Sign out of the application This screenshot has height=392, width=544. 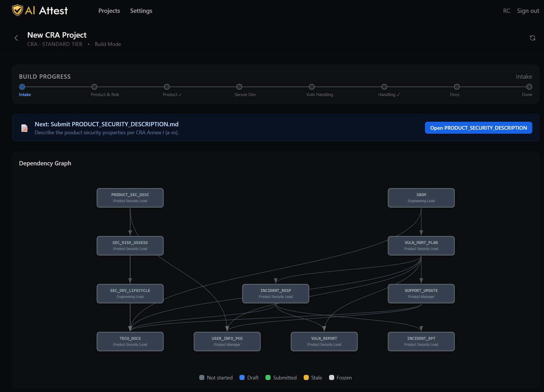[x=528, y=11]
